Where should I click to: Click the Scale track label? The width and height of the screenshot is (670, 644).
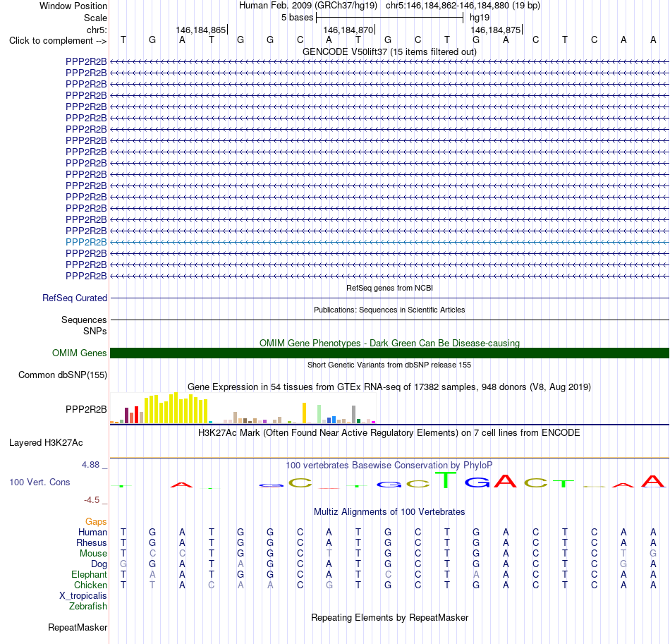pyautogui.click(x=95, y=18)
